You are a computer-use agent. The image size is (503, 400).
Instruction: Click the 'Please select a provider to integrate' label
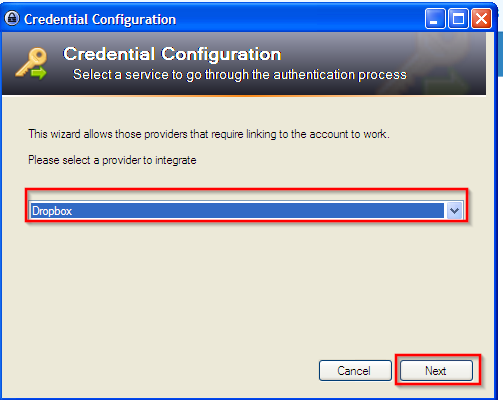[112, 160]
